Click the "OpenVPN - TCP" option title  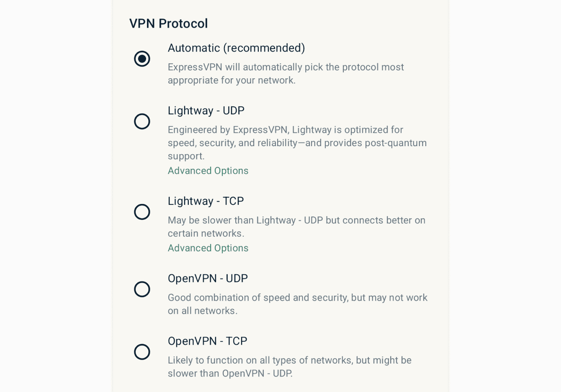[207, 341]
